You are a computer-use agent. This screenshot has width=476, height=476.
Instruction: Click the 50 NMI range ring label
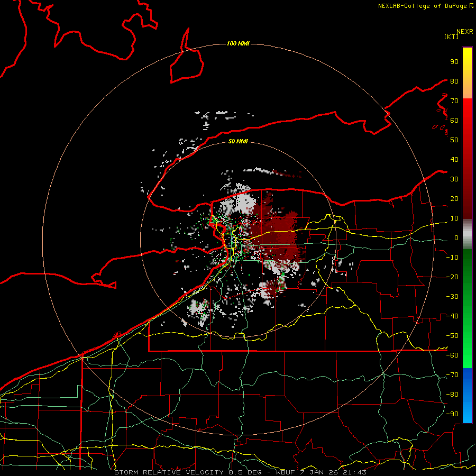(238, 141)
